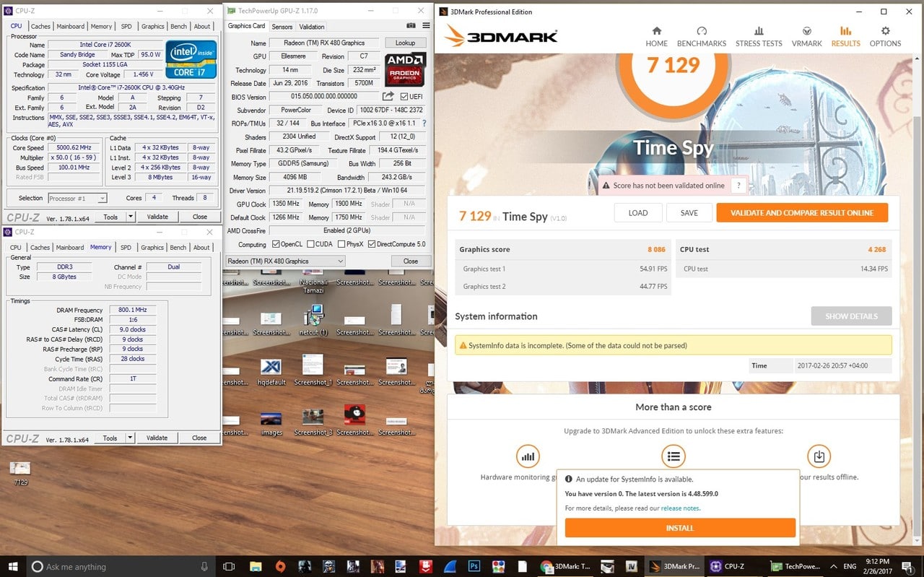This screenshot has height=577, width=924.
Task: Open Tools dropdown arrow in CPU-Z Memory window
Action: (130, 438)
